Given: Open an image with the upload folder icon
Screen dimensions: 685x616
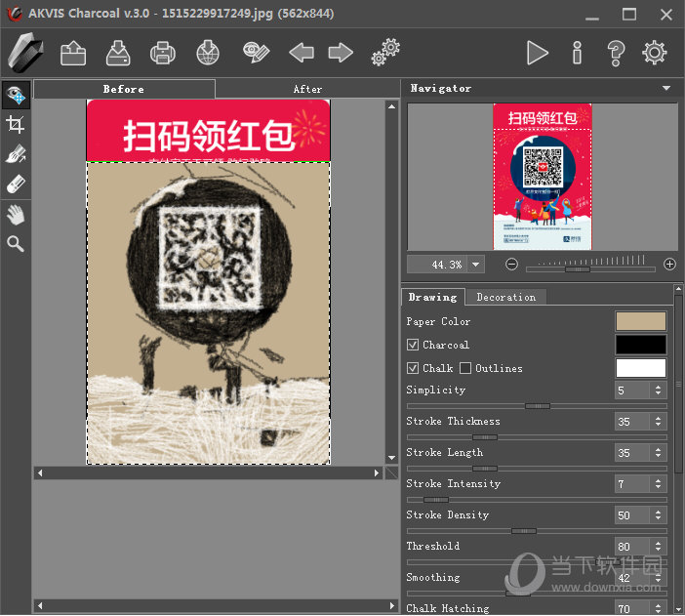Looking at the screenshot, I should pos(73,53).
